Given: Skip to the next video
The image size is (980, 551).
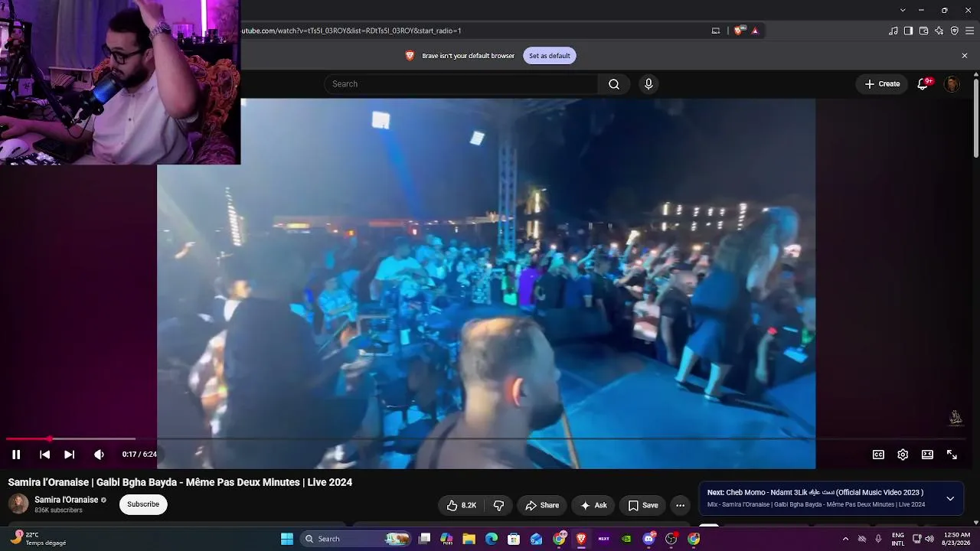Looking at the screenshot, I should [69, 455].
